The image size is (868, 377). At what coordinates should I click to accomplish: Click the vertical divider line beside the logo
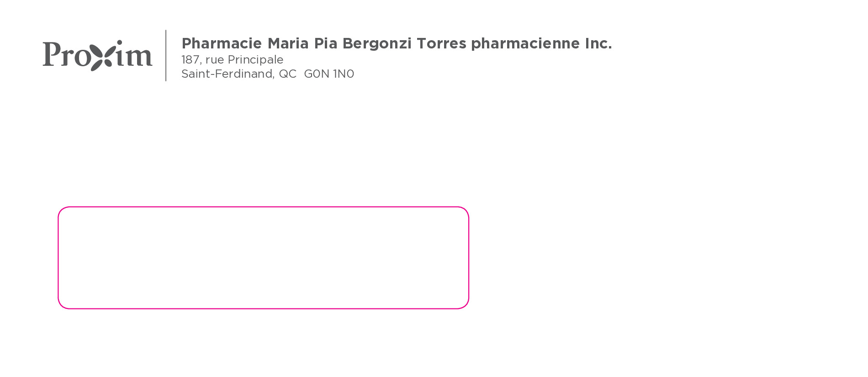click(166, 55)
